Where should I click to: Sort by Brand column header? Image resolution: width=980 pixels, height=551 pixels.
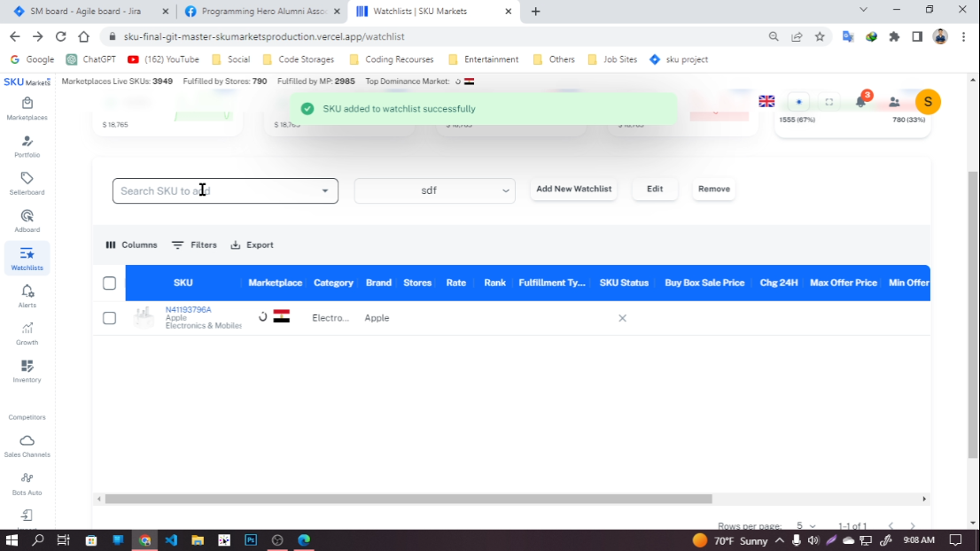click(x=378, y=283)
